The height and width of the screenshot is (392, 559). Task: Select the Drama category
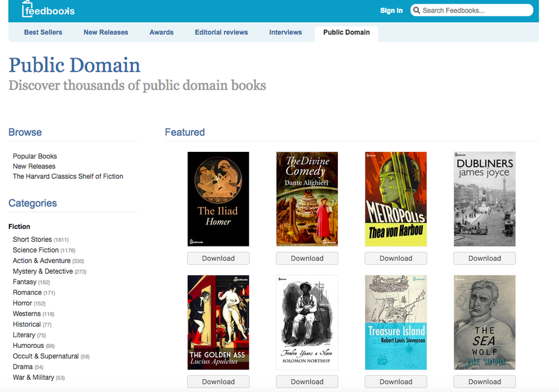tap(23, 367)
